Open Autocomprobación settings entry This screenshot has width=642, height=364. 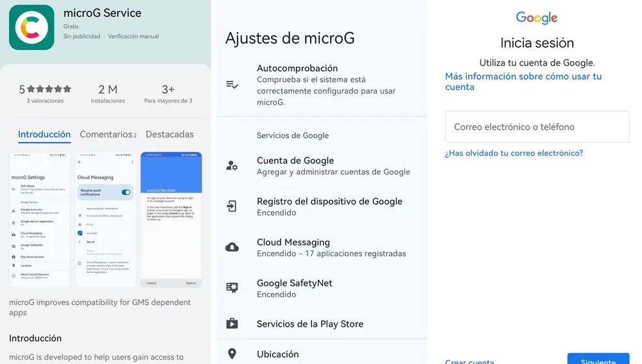point(322,85)
